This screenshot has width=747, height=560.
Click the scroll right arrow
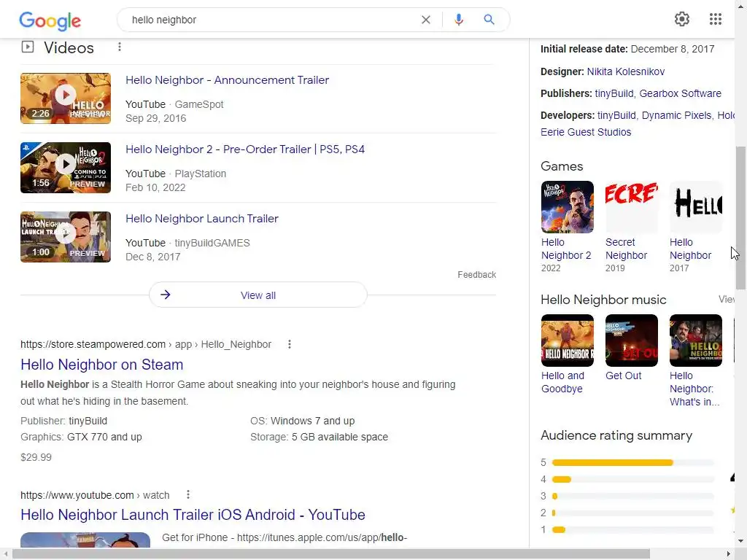tap(728, 554)
